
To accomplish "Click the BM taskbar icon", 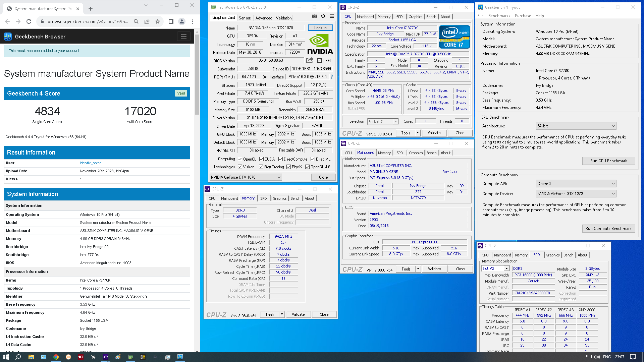I will 143,357.
